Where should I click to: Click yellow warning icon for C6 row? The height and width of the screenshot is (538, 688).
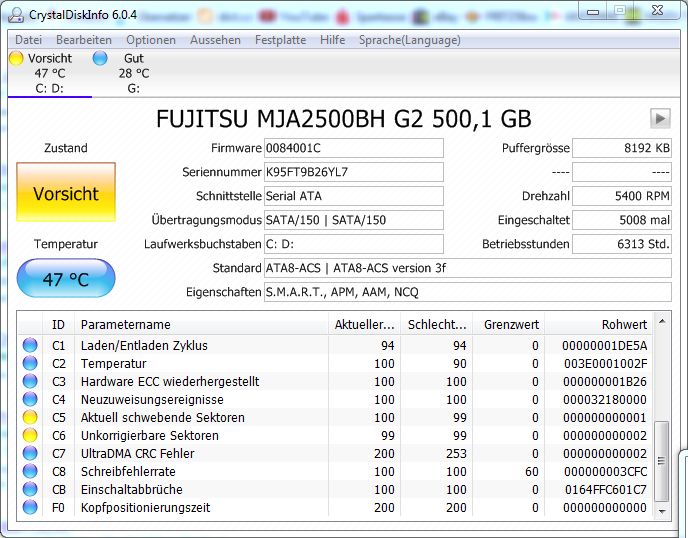(30, 435)
